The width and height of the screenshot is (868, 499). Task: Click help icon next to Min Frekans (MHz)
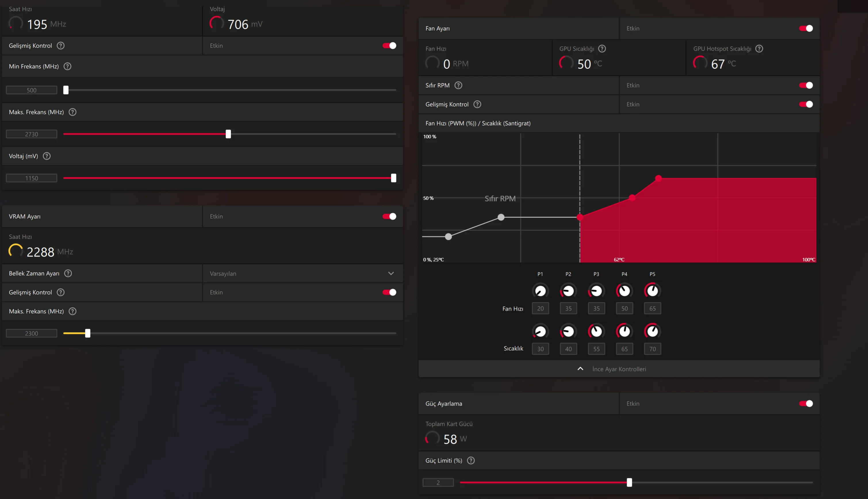[68, 66]
